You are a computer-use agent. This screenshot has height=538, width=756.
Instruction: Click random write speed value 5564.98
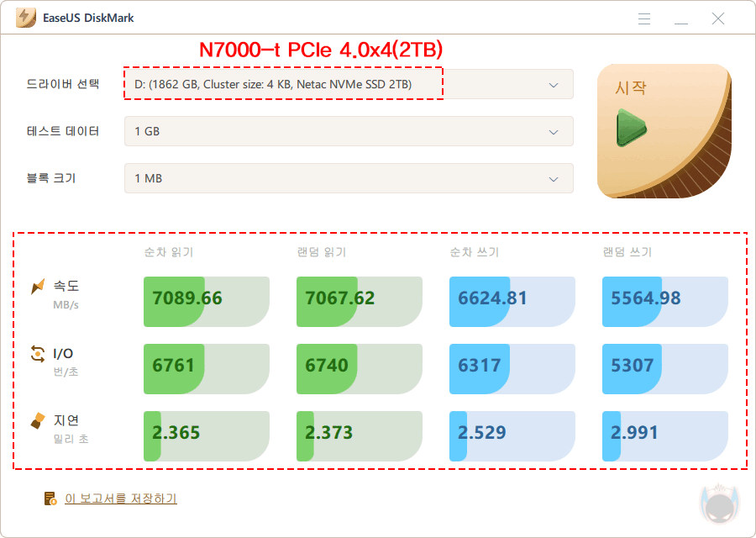click(x=646, y=298)
